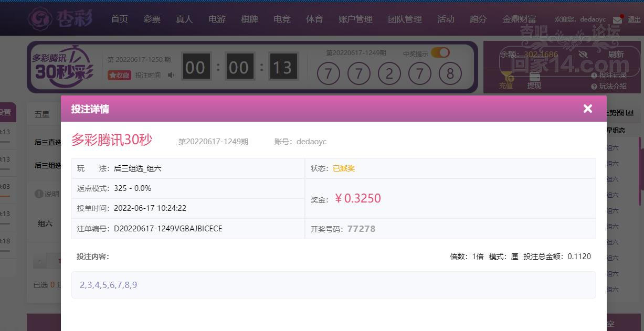Click the 退出 logout link
The height and width of the screenshot is (331, 644).
point(634,19)
